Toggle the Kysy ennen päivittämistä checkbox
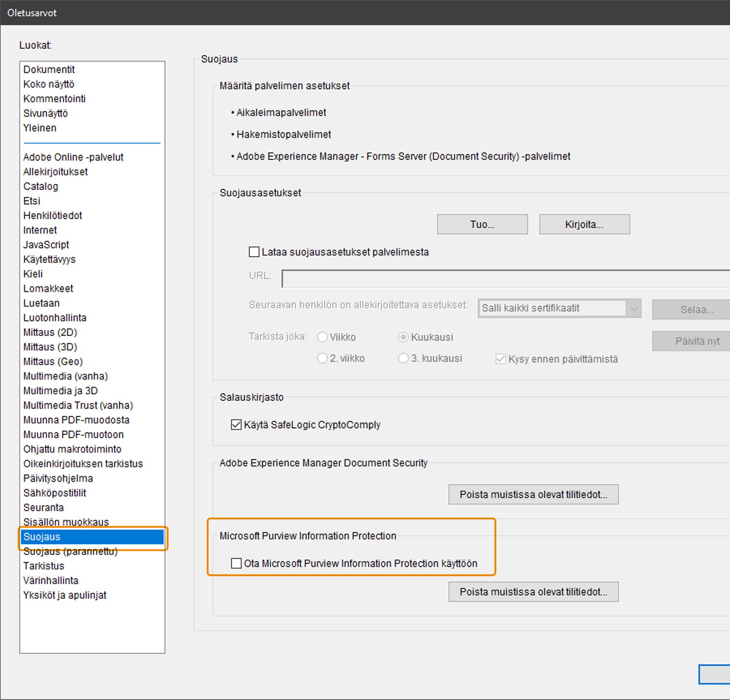The image size is (730, 700). (500, 359)
